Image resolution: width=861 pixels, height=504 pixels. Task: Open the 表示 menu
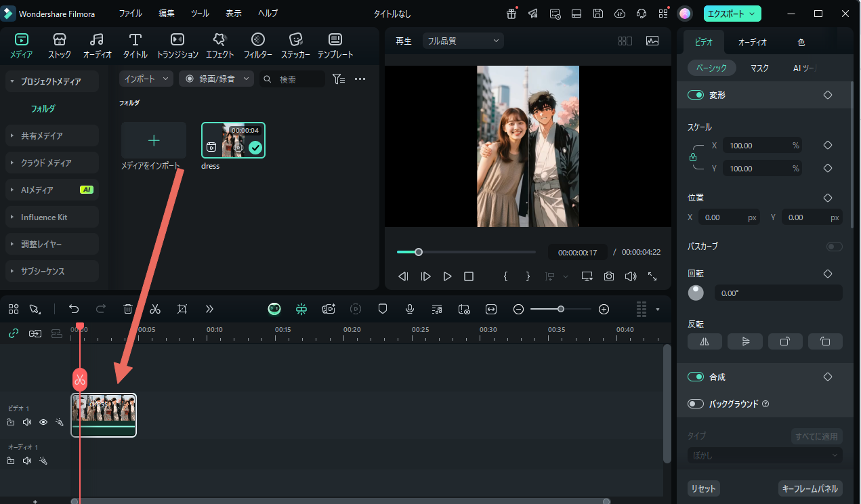234,14
